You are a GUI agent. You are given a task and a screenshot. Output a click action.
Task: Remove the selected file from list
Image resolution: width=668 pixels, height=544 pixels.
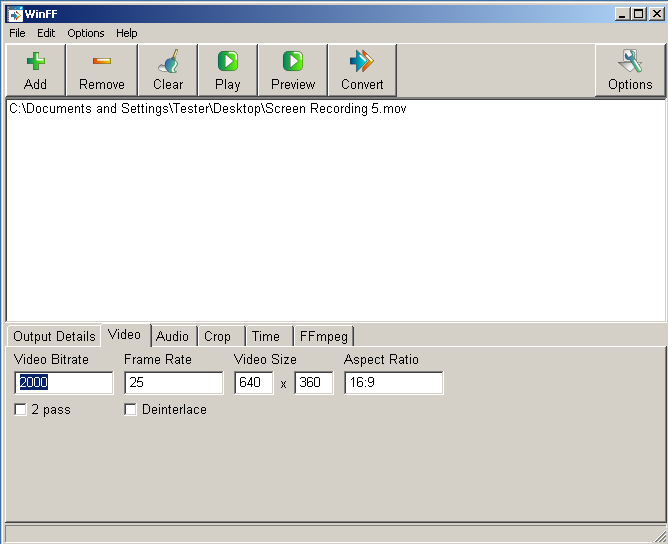(102, 70)
